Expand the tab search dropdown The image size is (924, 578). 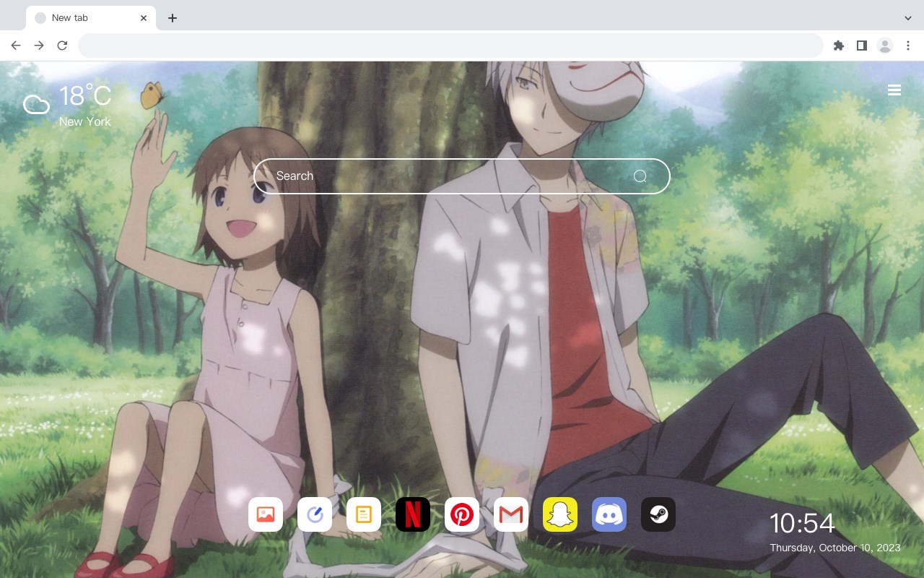[x=908, y=18]
